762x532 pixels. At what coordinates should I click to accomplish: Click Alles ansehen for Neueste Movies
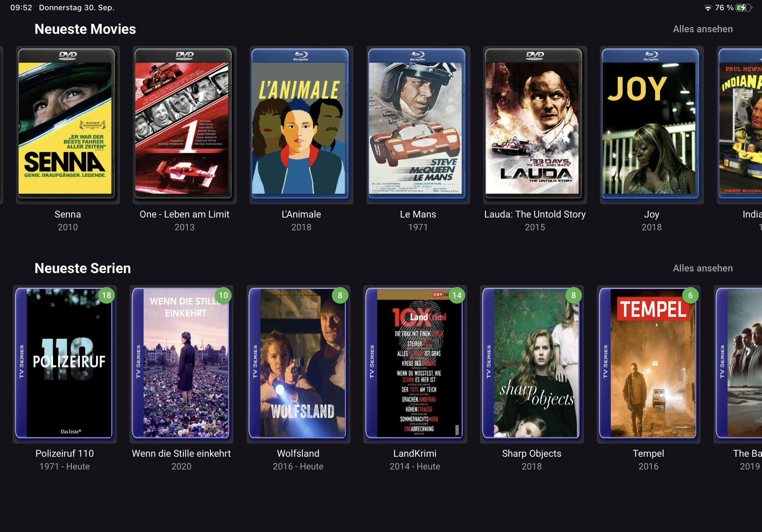[703, 29]
